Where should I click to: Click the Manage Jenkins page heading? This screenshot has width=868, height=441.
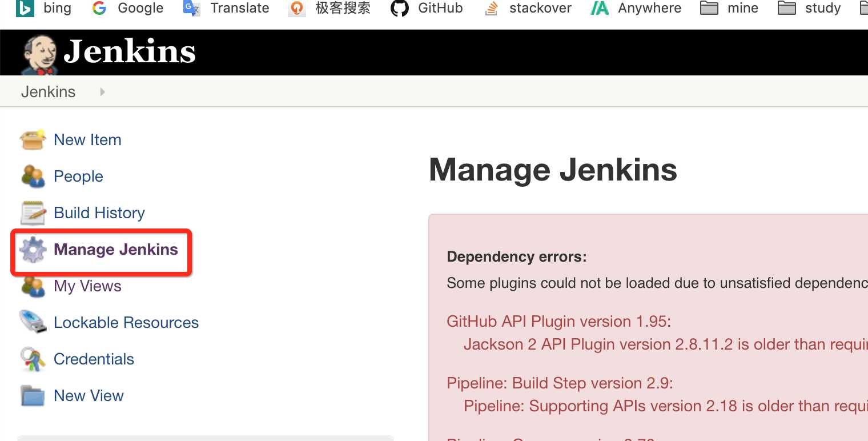553,170
